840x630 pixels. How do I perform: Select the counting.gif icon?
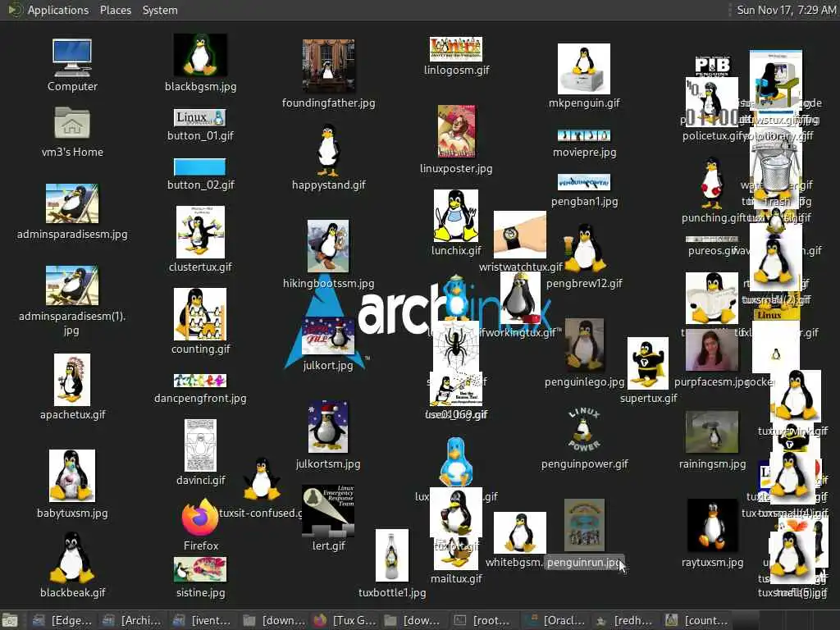200,314
